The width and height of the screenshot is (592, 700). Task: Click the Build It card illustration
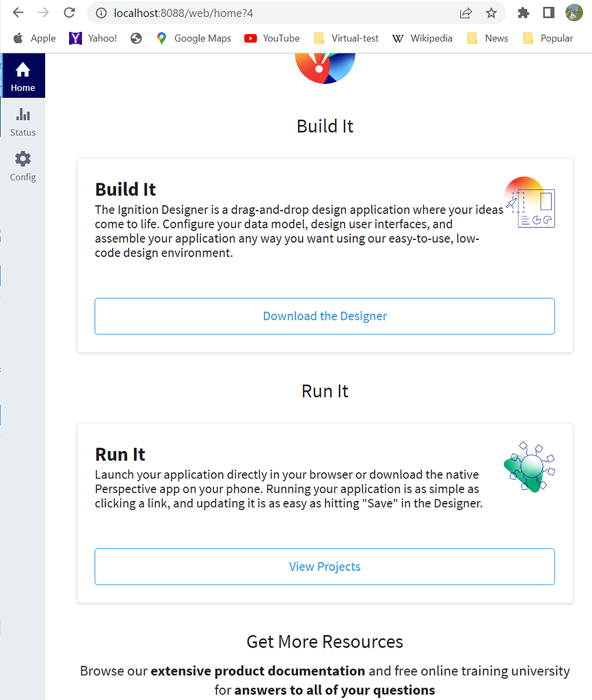click(530, 202)
